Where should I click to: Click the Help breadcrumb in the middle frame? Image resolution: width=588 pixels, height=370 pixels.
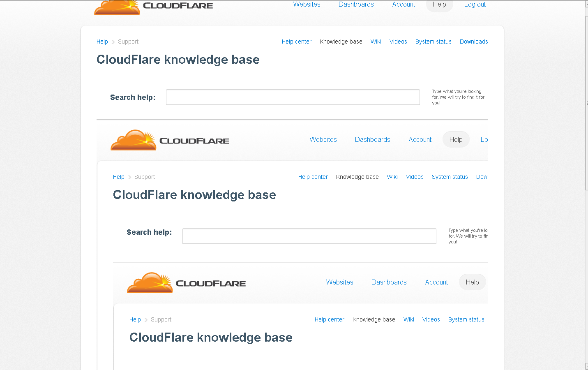coord(119,177)
